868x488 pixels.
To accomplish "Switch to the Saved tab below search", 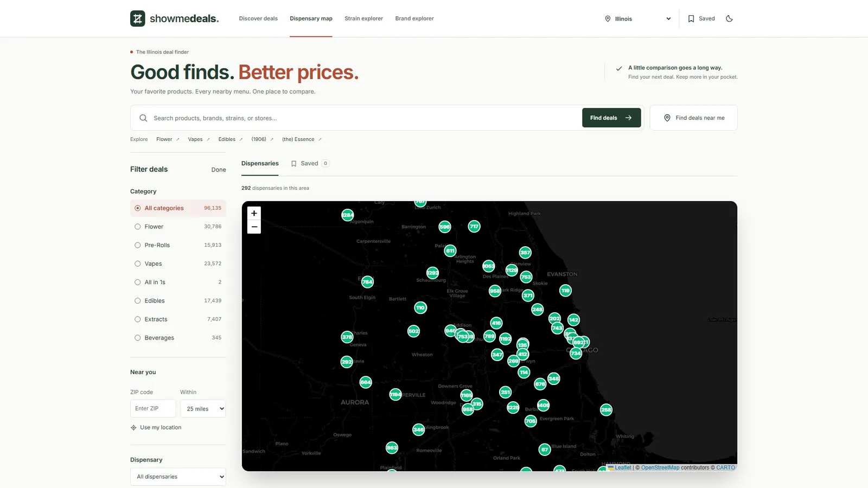I will click(x=310, y=163).
